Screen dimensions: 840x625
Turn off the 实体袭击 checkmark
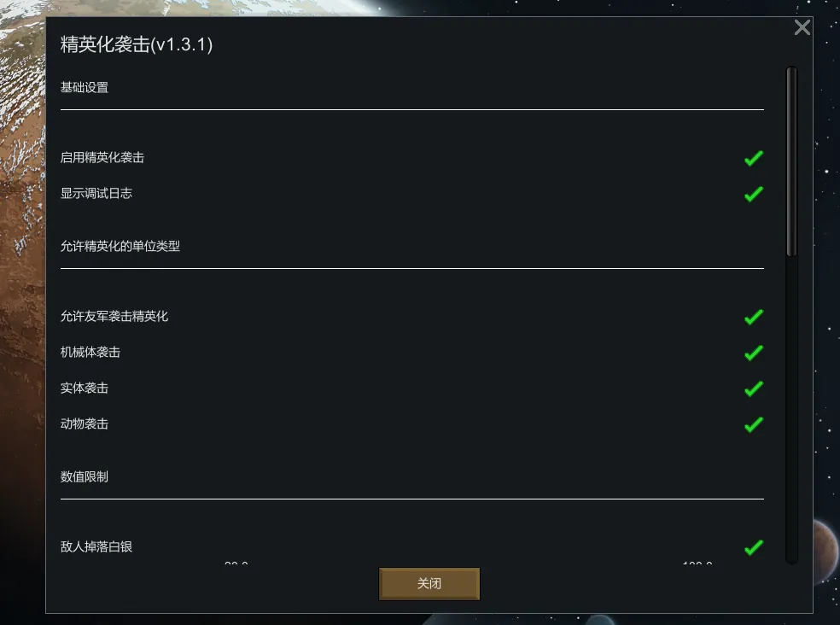754,388
